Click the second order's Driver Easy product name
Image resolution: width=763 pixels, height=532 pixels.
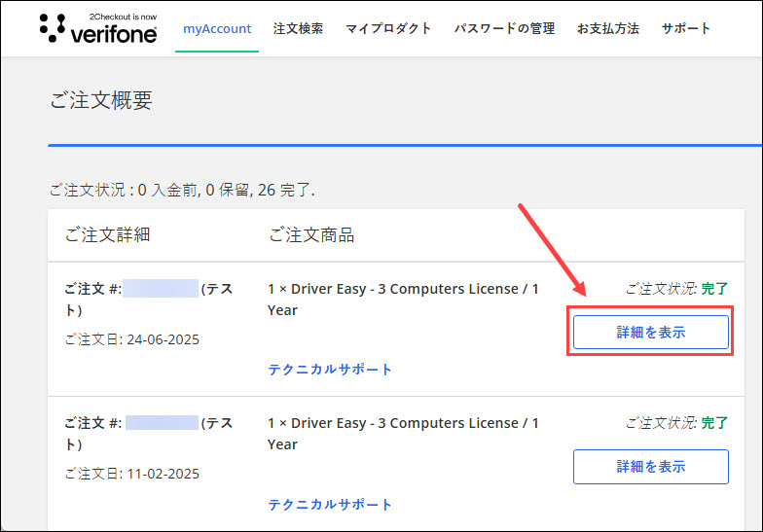click(403, 434)
